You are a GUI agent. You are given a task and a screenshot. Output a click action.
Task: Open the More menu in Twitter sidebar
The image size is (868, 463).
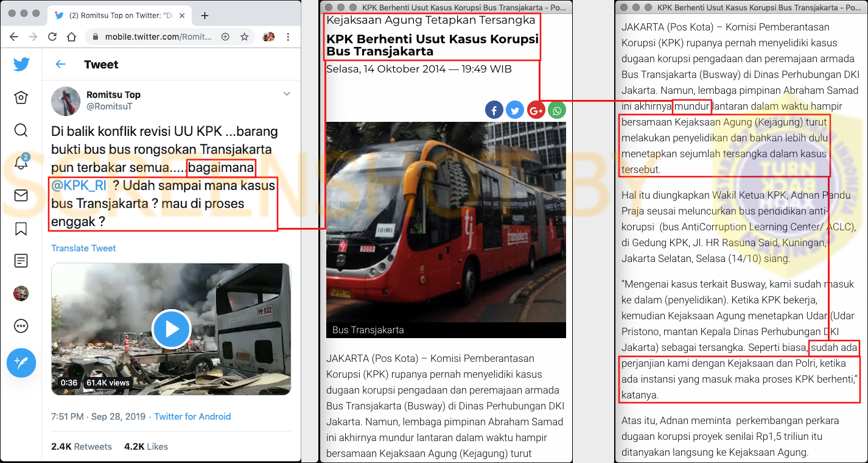(x=21, y=326)
